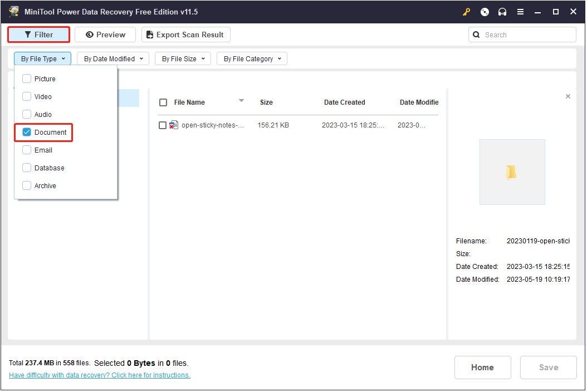This screenshot has height=392, width=587.
Task: Expand the By File Category dropdown
Action: pyautogui.click(x=252, y=58)
